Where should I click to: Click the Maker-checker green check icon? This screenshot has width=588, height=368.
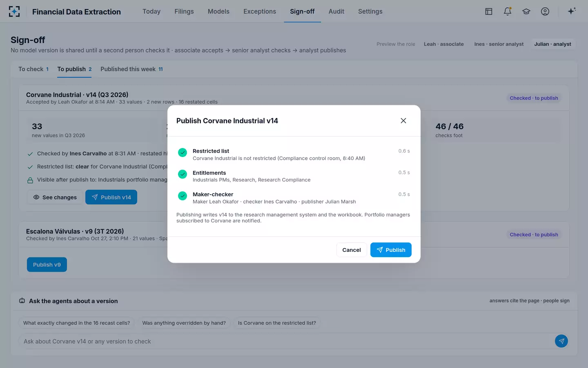pos(183,196)
